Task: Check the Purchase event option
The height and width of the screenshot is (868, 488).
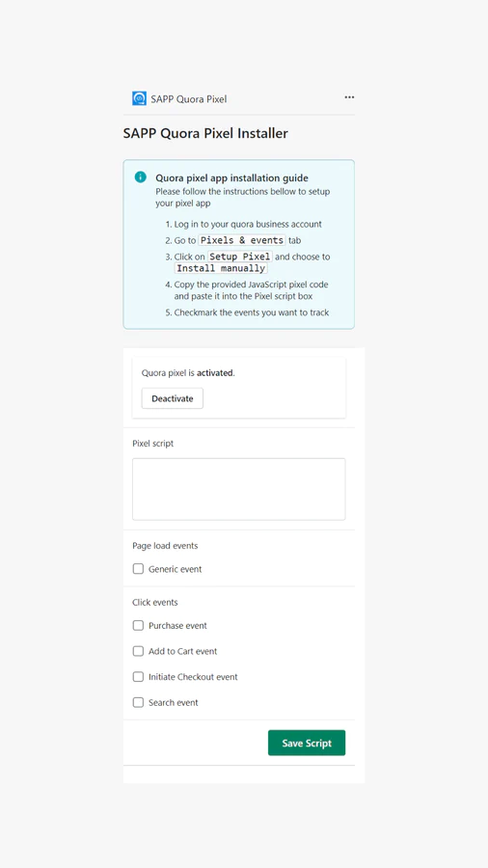Action: pyautogui.click(x=138, y=626)
